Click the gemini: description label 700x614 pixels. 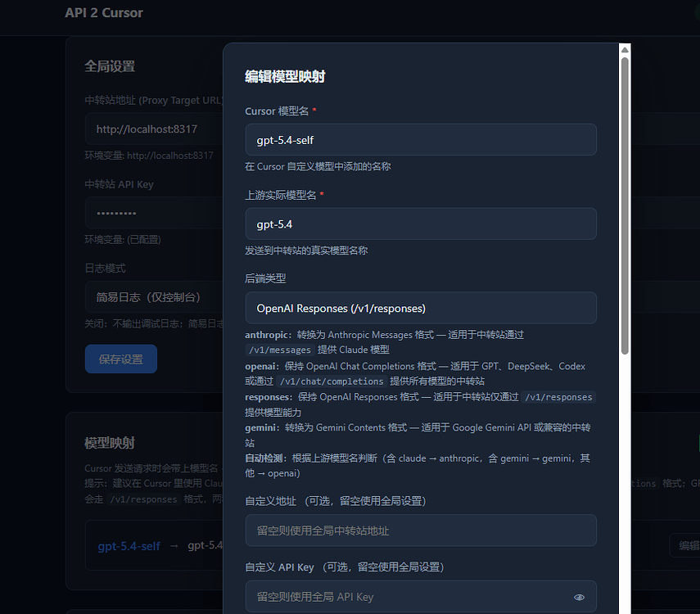pos(262,427)
